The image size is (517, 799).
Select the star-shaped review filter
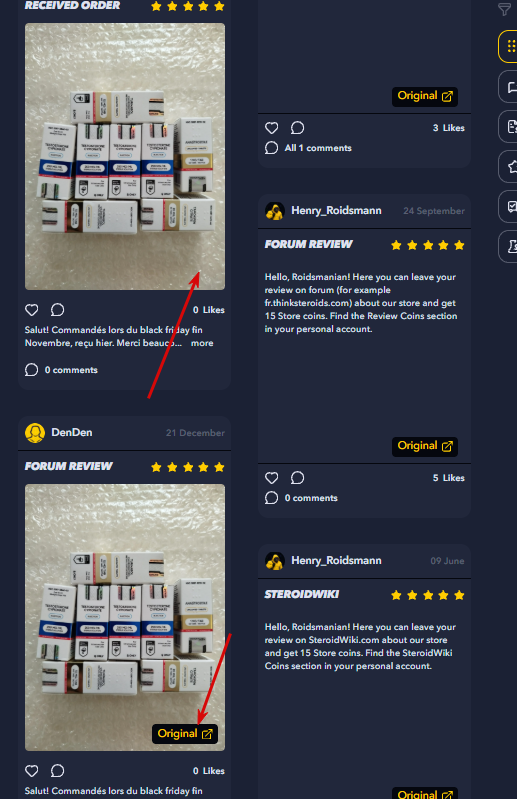pyautogui.click(x=508, y=167)
